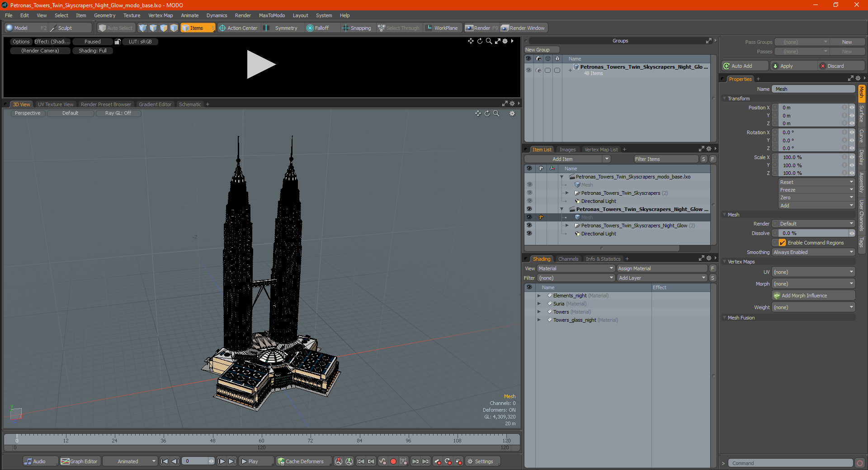Image resolution: width=868 pixels, height=470 pixels.
Task: Jump to the first frame
Action: [x=165, y=461]
